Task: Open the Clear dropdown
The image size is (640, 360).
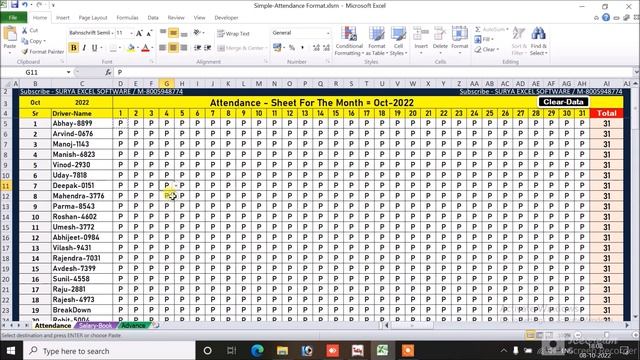Action: click(498, 49)
